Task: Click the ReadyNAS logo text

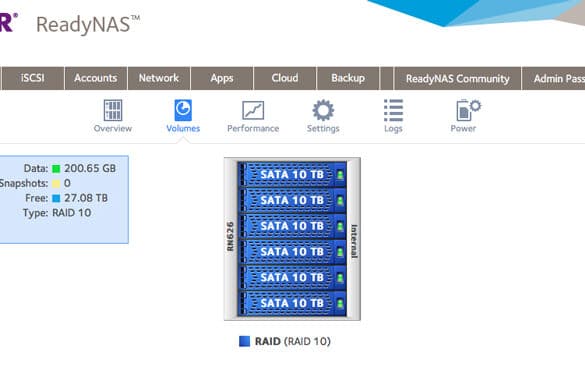Action: 88,25
